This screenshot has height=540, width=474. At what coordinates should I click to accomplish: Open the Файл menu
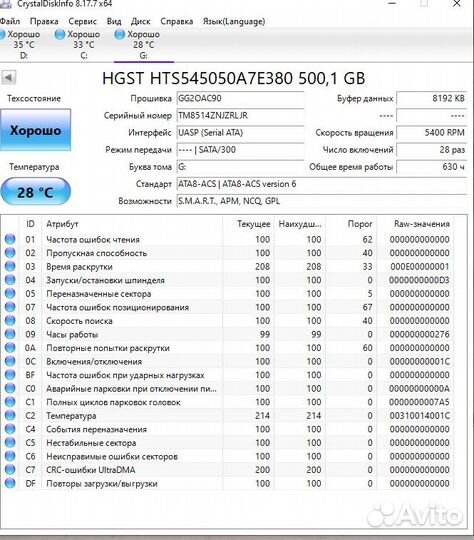click(10, 21)
